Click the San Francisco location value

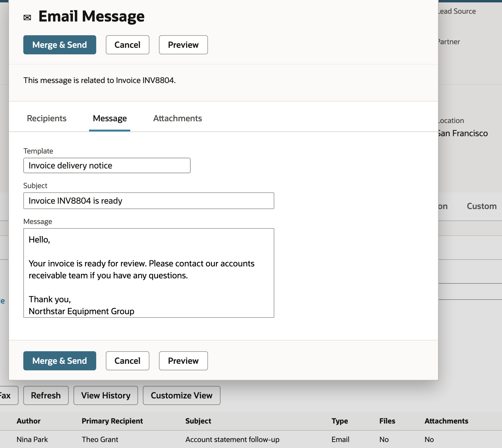click(463, 133)
